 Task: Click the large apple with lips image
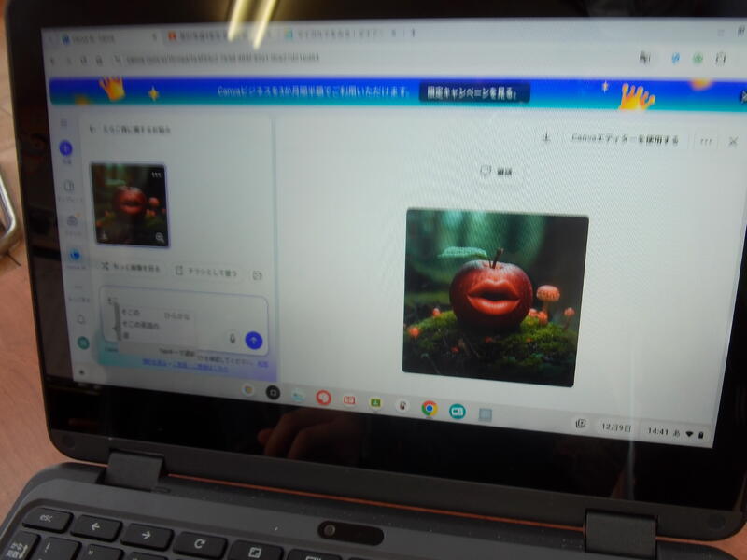494,295
